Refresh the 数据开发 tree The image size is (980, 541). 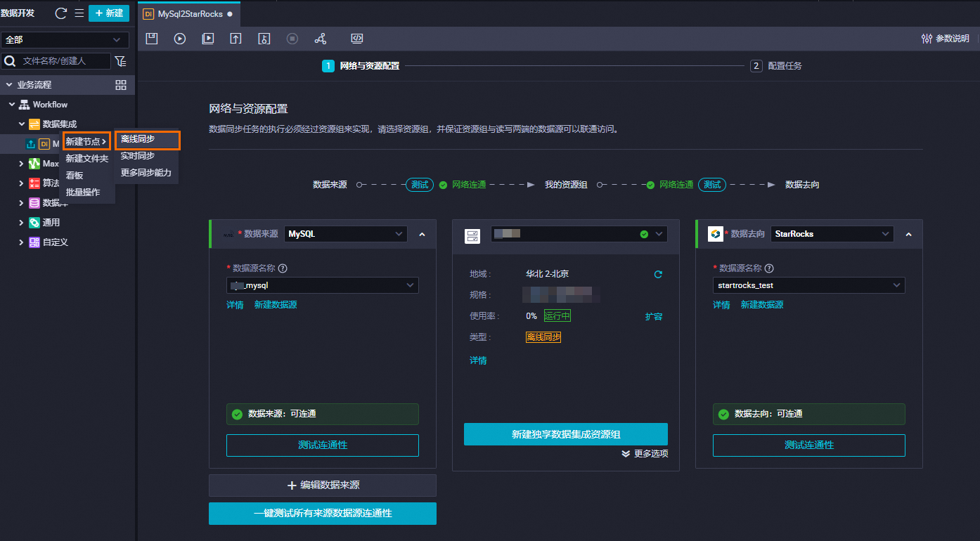coord(61,13)
